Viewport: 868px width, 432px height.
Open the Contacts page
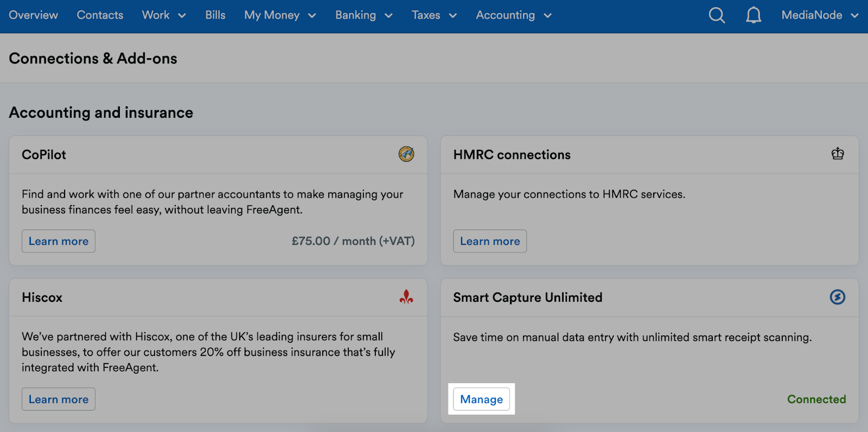point(100,15)
